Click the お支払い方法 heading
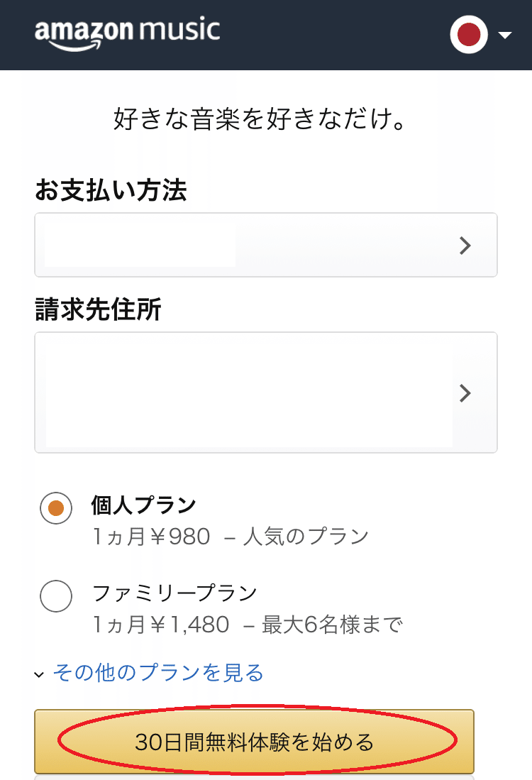 [111, 190]
